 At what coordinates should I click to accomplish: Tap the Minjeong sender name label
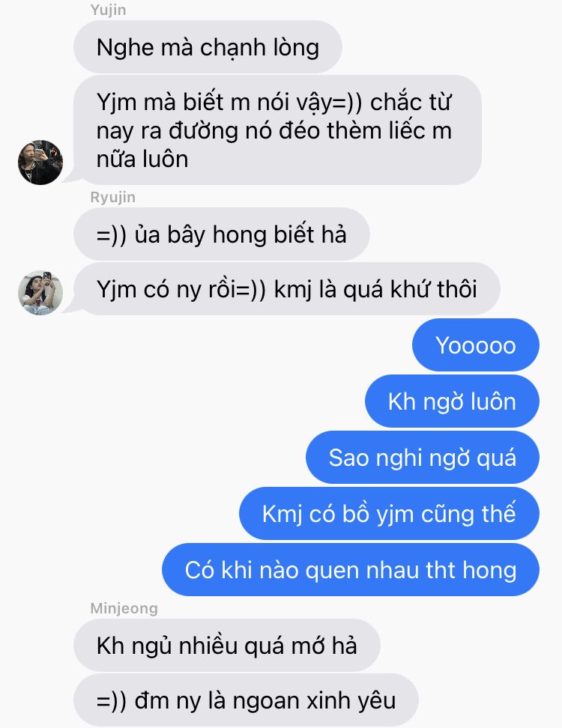click(x=124, y=608)
